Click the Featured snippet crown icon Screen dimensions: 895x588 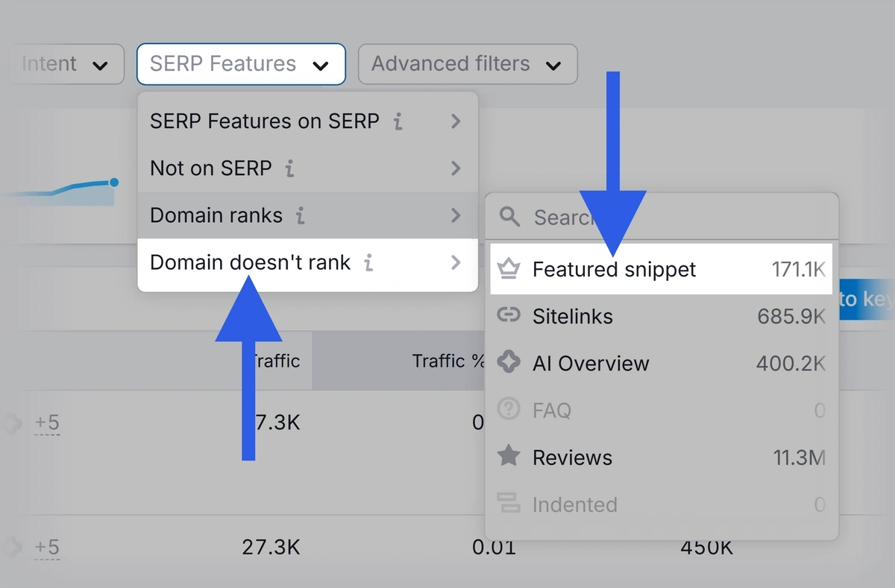tap(509, 269)
